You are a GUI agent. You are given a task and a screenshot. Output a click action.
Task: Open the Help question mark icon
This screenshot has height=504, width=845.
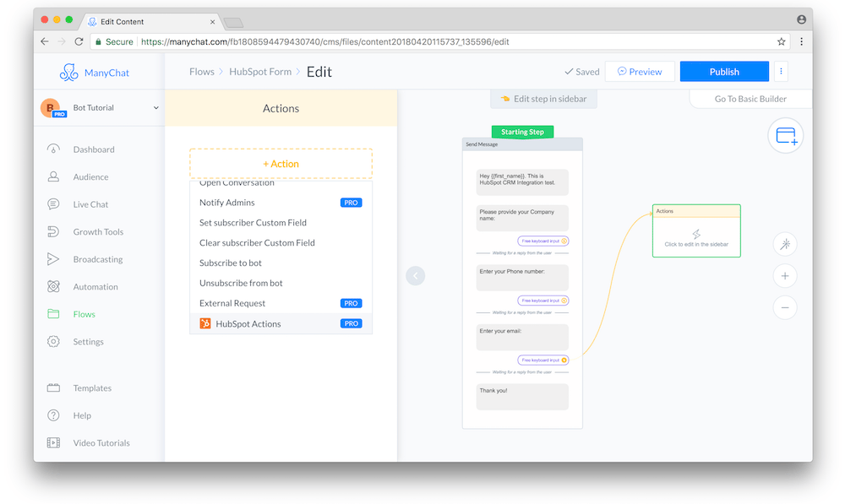coord(53,415)
